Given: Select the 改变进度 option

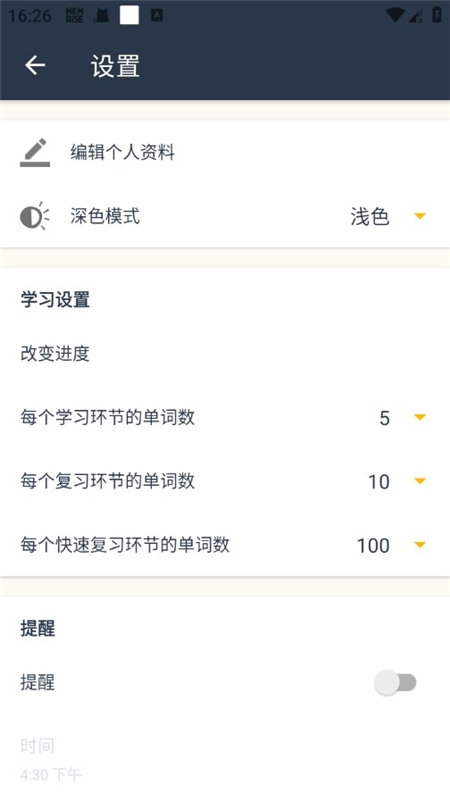Looking at the screenshot, I should click(x=55, y=354).
